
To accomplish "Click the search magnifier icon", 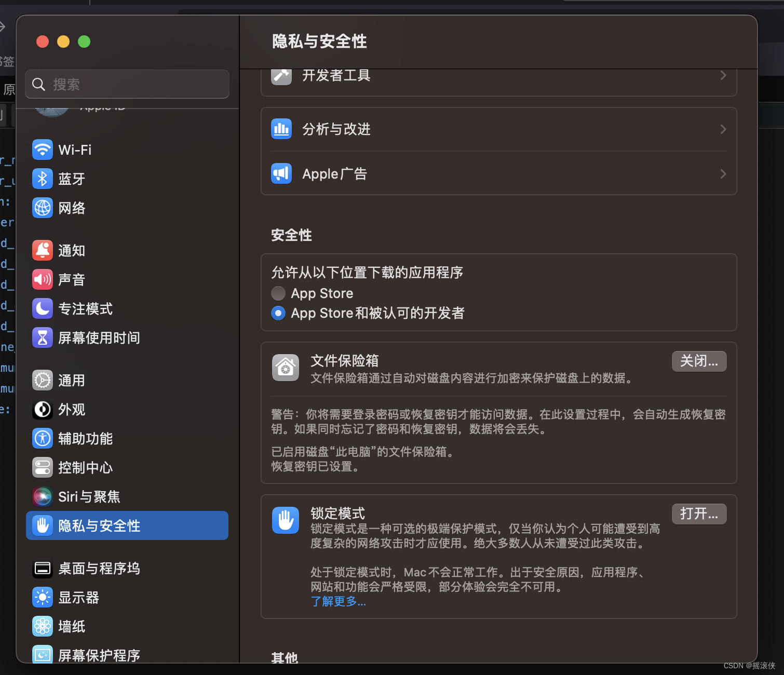I will 39,84.
